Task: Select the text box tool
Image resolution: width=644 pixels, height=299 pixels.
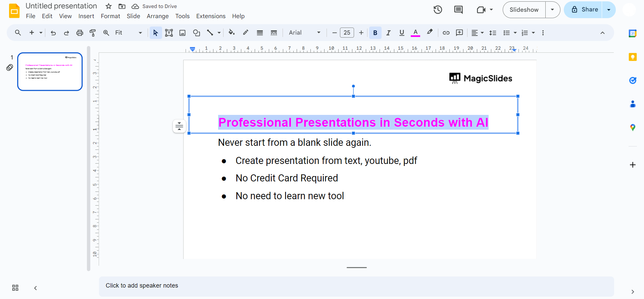Action: tap(169, 33)
